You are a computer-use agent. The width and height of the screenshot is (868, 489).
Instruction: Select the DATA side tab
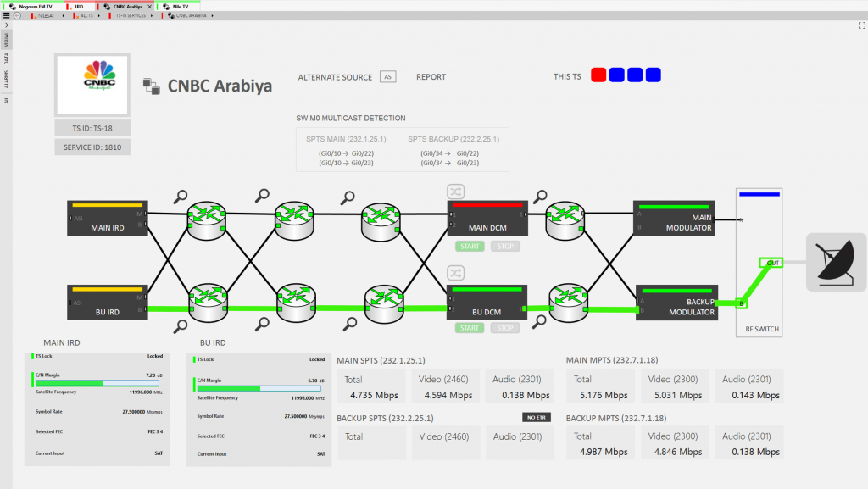click(6, 58)
